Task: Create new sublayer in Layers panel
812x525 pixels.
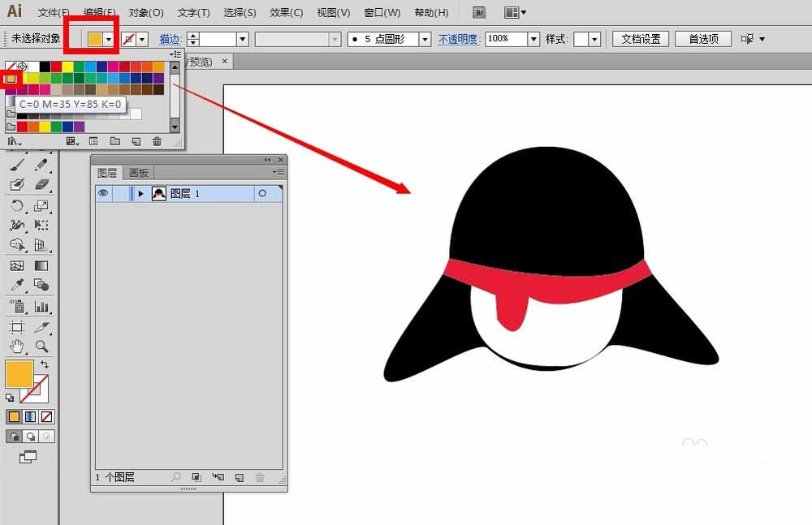Action: [x=218, y=477]
